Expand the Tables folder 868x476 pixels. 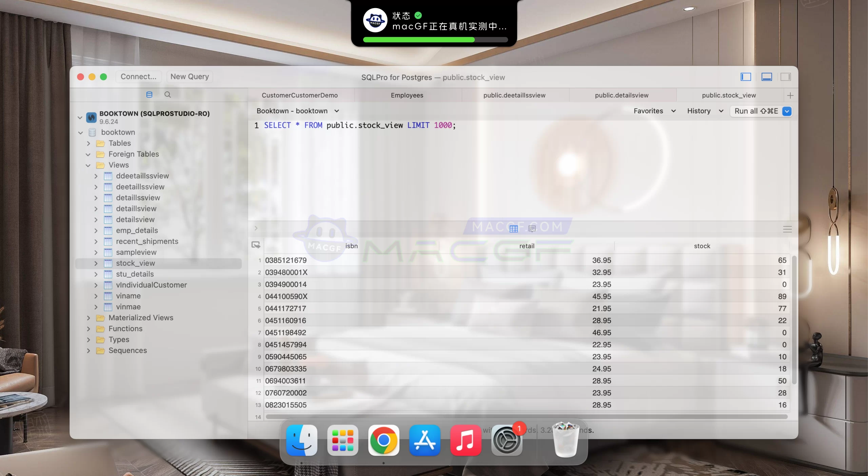click(88, 143)
